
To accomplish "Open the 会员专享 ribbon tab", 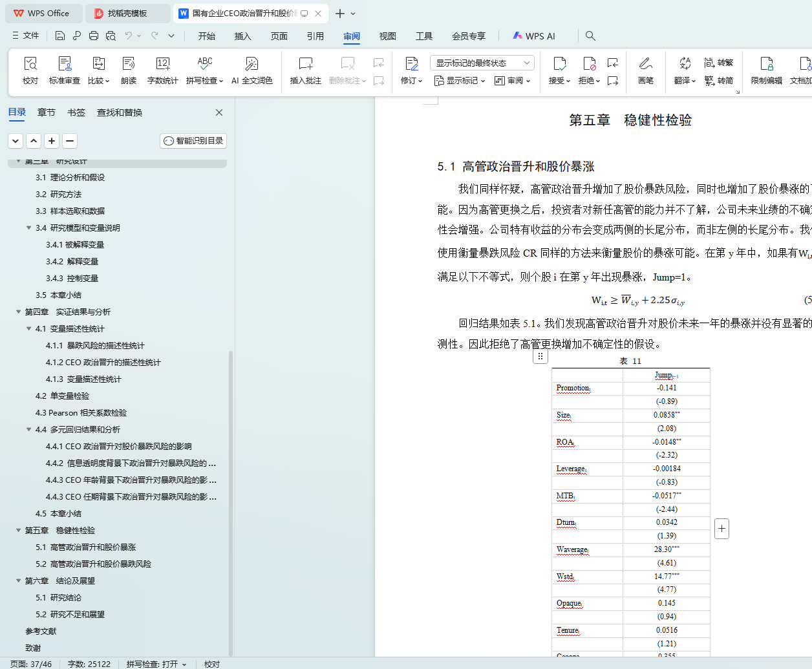I will (469, 36).
